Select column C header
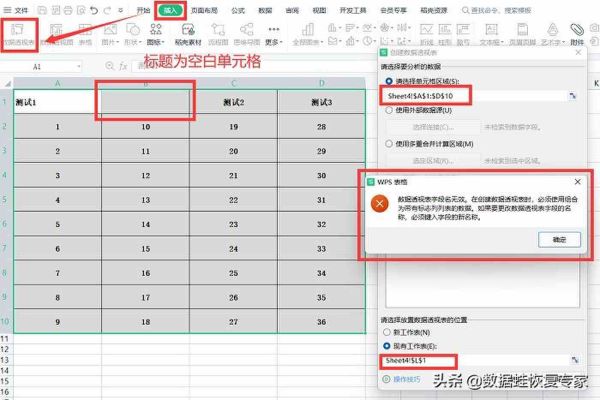Screen dimensions: 600x400 [x=233, y=83]
